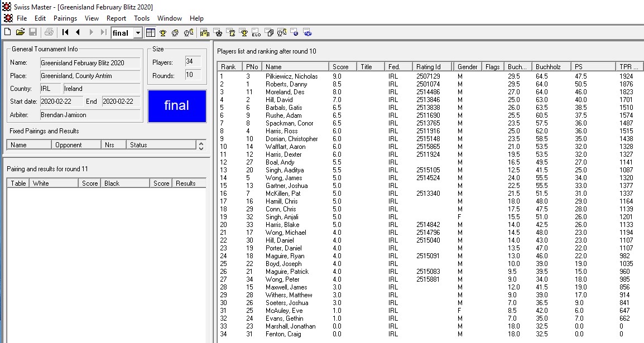Image resolution: width=644 pixels, height=343 pixels.
Task: Open a tournament with the folder icon
Action: (20, 32)
